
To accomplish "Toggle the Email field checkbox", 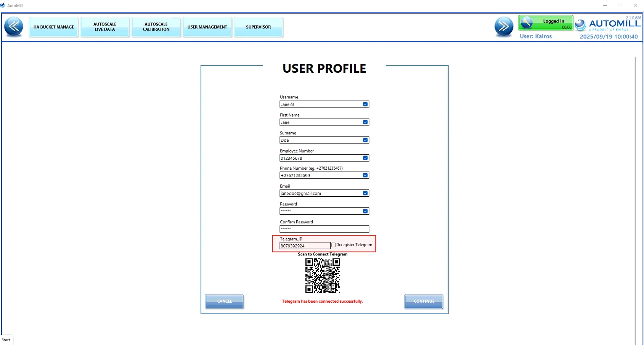I will coord(365,193).
